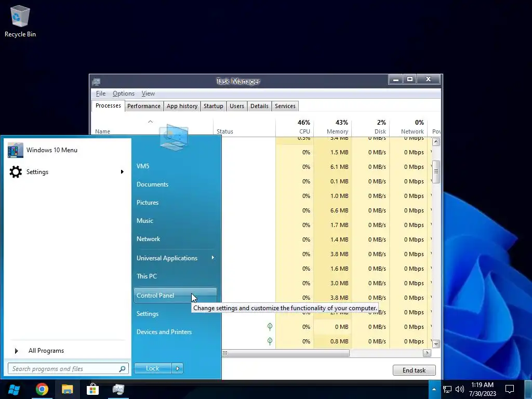Click Windows 10 Menu icon
The height and width of the screenshot is (399, 532).
(x=15, y=150)
